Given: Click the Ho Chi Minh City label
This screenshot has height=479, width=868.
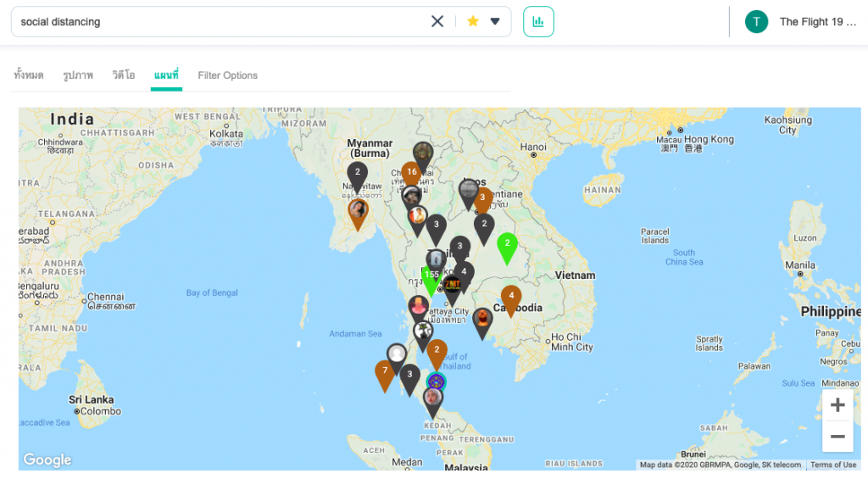Looking at the screenshot, I should click(x=572, y=342).
